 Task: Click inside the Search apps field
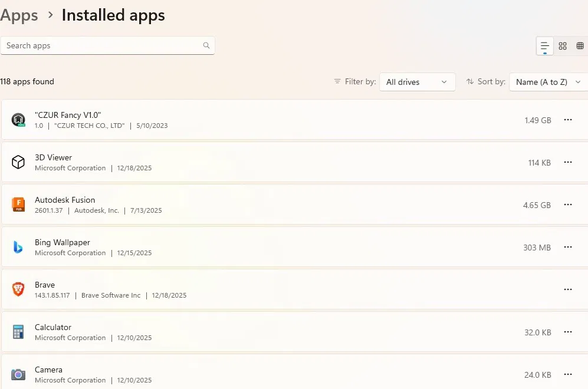coord(88,45)
